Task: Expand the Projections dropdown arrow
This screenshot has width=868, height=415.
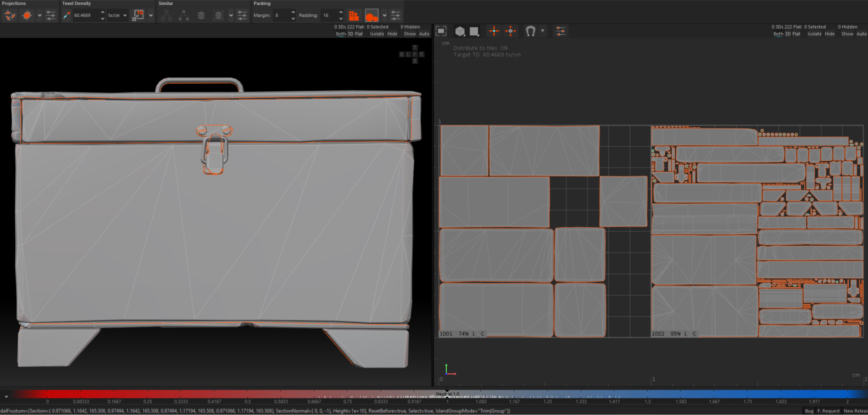Action: click(x=39, y=16)
